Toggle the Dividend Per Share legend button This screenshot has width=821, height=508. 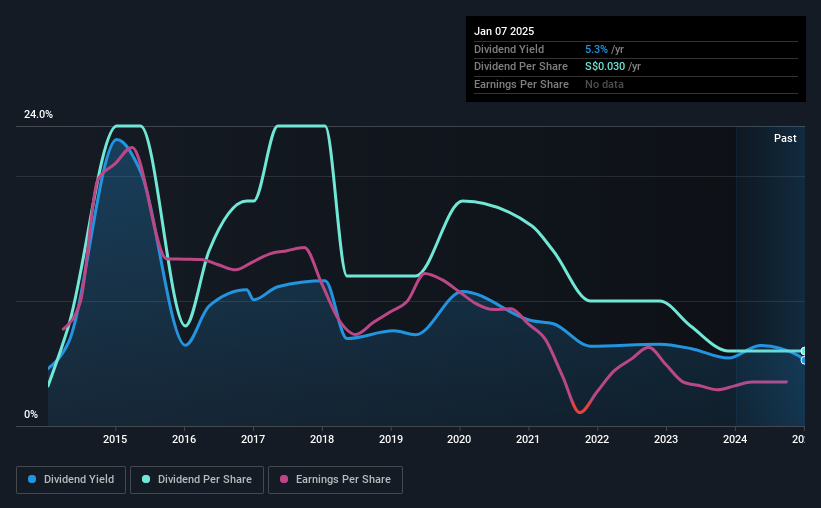pos(197,480)
